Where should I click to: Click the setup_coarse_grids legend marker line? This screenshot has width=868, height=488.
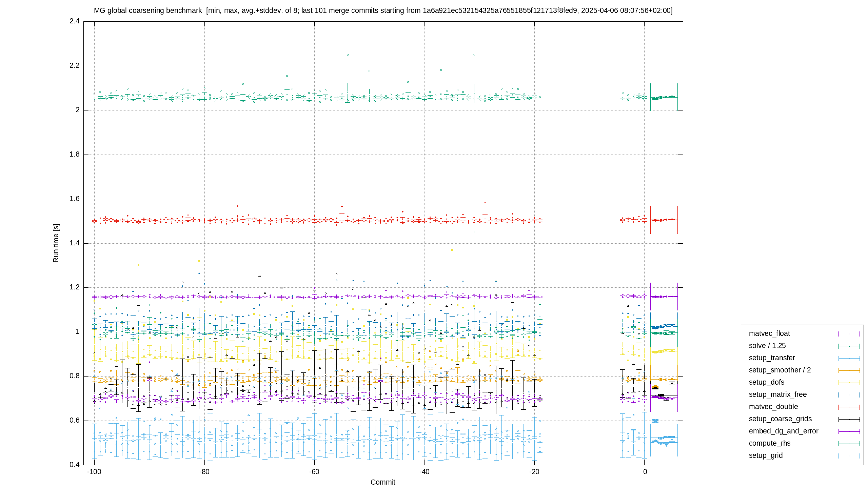[x=849, y=419]
